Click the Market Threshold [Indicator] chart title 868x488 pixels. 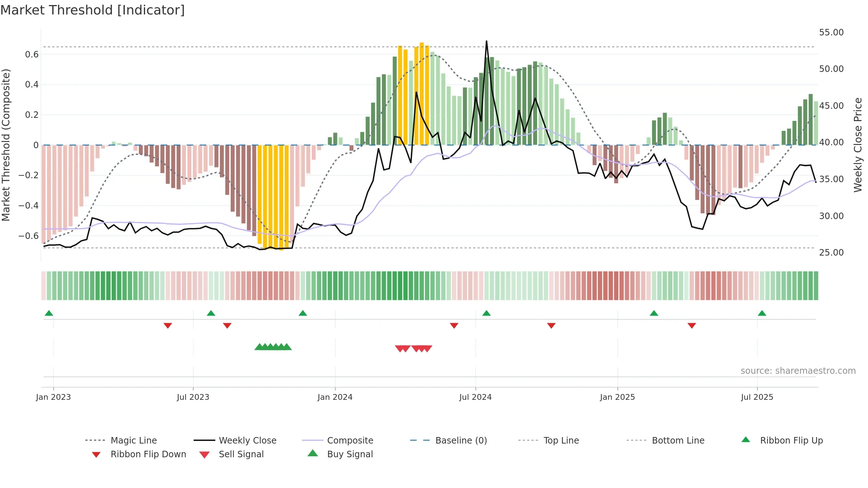(93, 10)
